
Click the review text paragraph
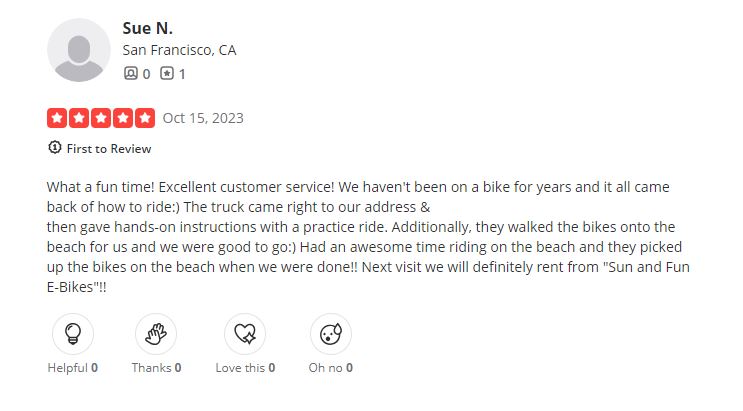(368, 237)
